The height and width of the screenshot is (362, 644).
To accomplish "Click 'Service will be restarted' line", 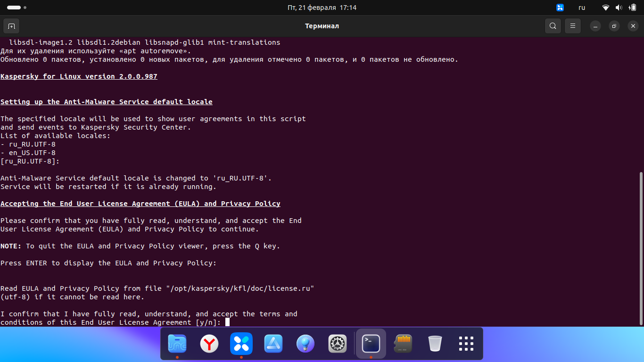I will (108, 187).
